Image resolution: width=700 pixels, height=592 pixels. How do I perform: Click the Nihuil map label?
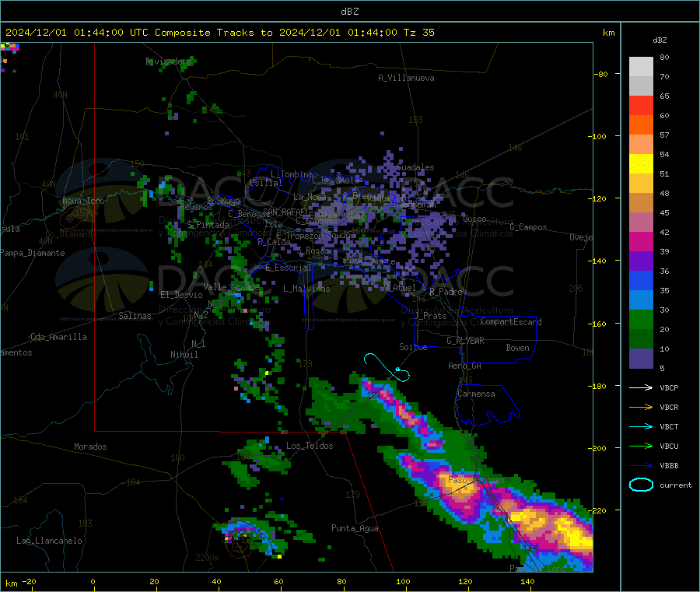pos(184,355)
